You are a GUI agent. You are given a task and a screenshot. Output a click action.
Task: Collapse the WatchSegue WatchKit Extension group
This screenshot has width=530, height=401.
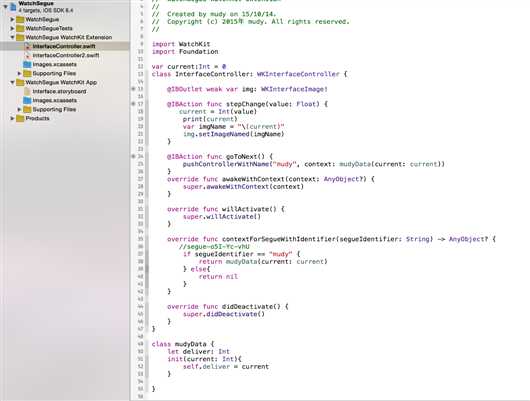pyautogui.click(x=13, y=37)
